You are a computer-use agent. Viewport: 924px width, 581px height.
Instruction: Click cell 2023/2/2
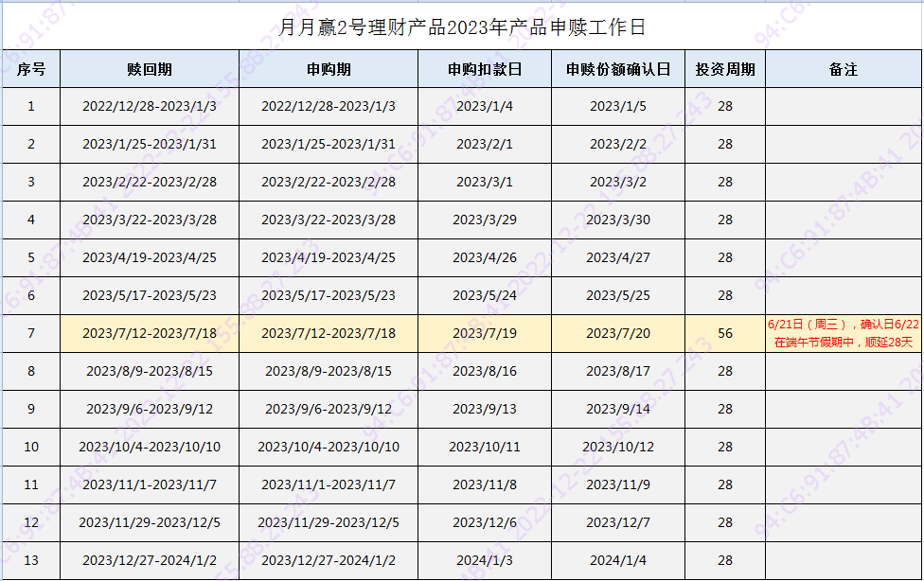[618, 145]
